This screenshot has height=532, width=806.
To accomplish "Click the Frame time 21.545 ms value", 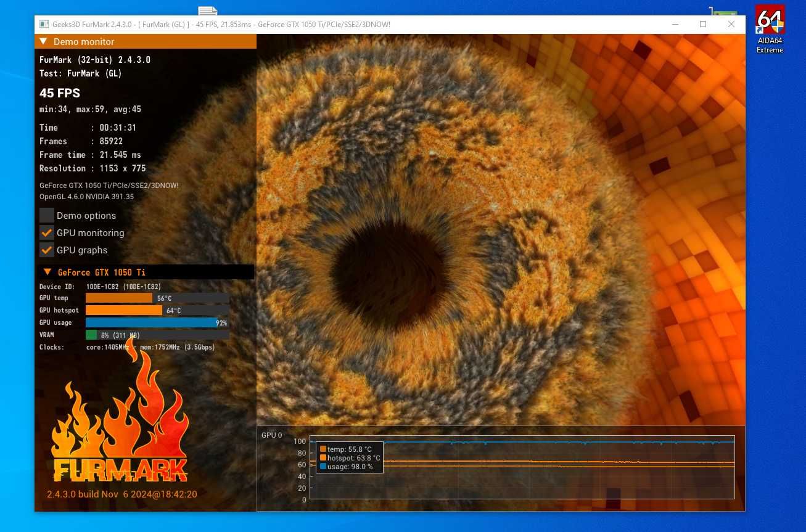I will [120, 155].
